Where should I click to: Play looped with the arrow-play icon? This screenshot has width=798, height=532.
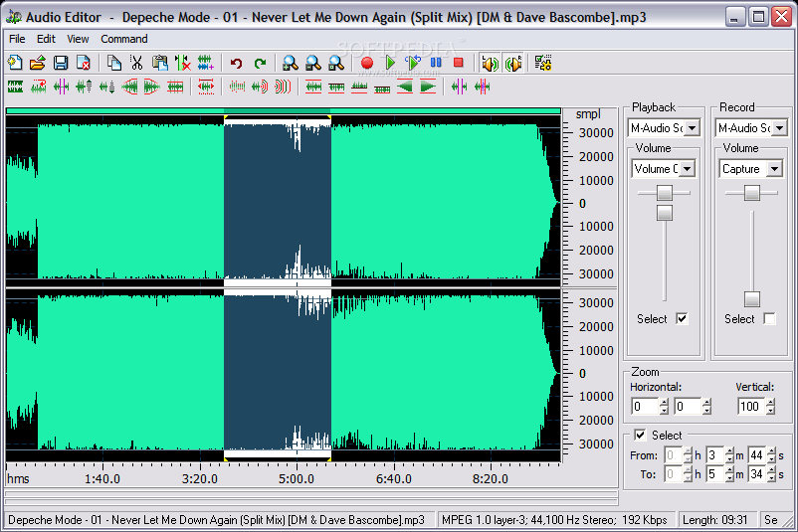pyautogui.click(x=413, y=63)
